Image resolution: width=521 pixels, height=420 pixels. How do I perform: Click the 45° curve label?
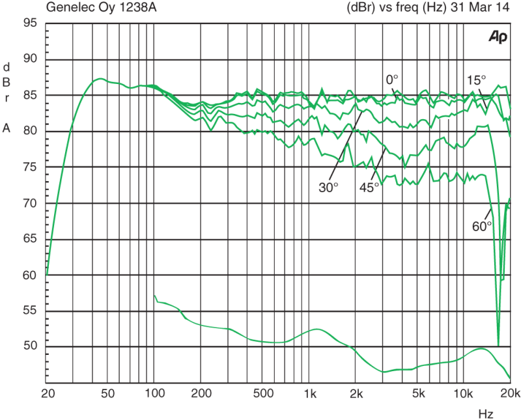[369, 188]
